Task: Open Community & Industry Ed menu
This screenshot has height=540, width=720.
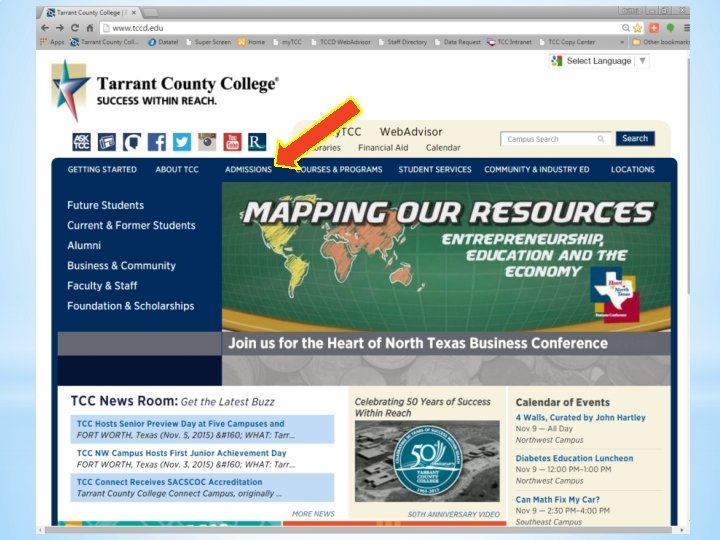Action: pos(537,169)
